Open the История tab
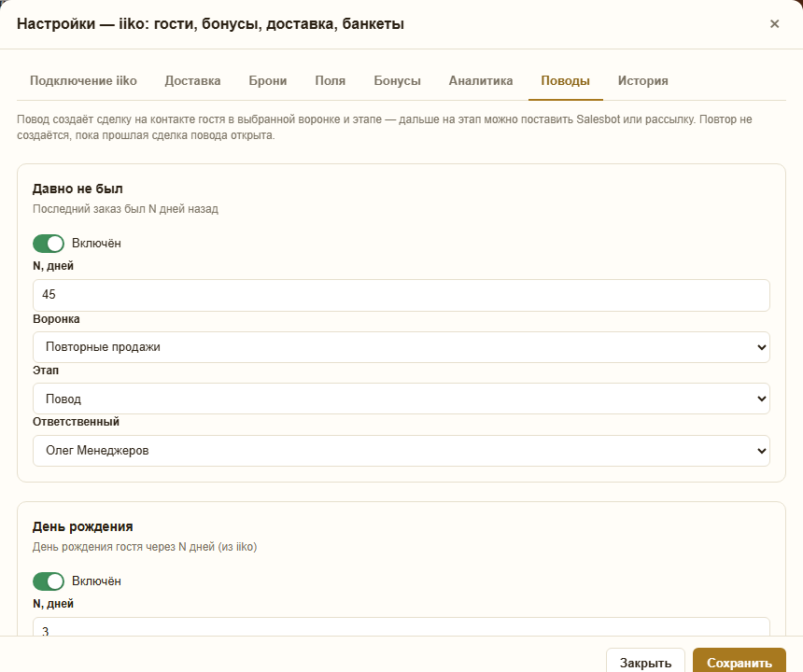The image size is (803, 672). (643, 81)
